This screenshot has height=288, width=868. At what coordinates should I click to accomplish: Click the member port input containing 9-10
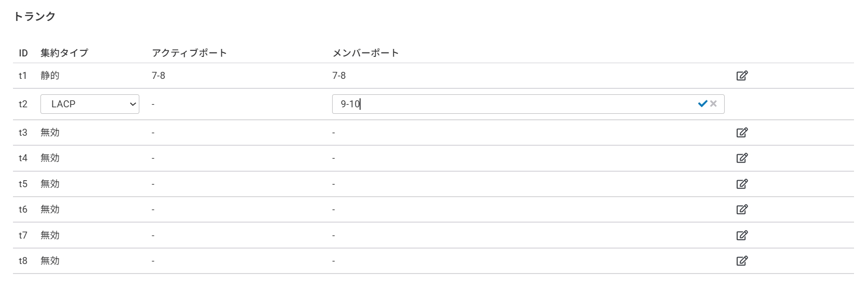tap(514, 104)
